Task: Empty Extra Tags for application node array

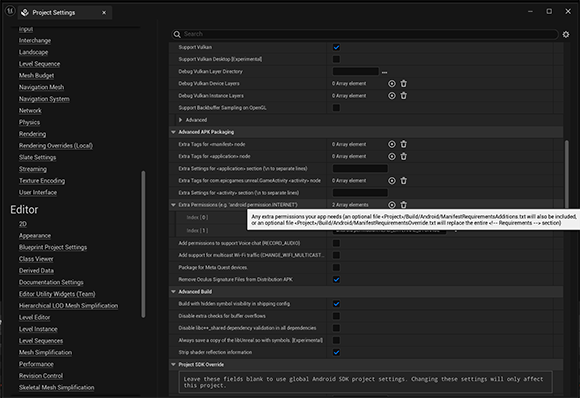Action: coord(404,156)
